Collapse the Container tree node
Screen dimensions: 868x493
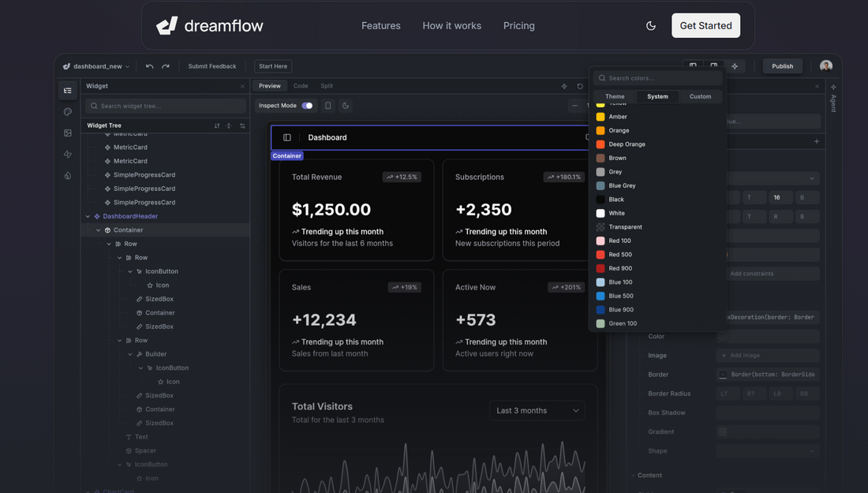coord(99,230)
